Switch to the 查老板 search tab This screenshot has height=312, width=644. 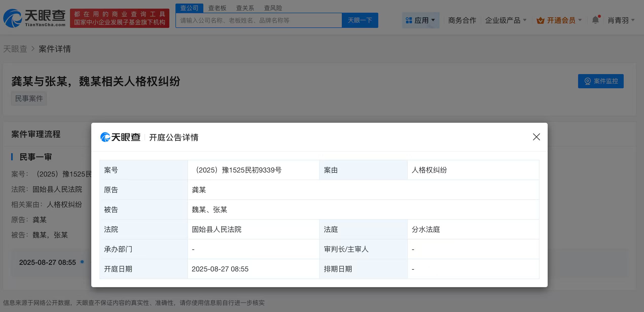point(217,8)
